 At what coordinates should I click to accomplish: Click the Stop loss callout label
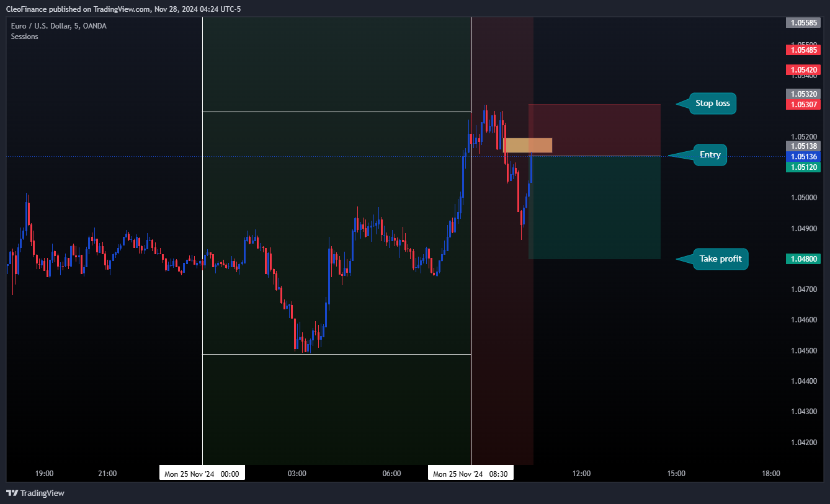click(x=712, y=104)
